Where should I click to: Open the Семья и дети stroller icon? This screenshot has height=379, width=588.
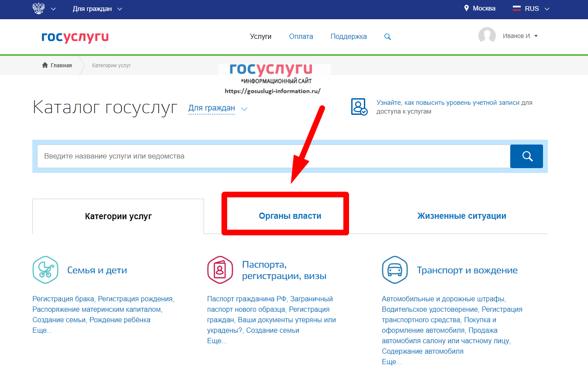45,270
